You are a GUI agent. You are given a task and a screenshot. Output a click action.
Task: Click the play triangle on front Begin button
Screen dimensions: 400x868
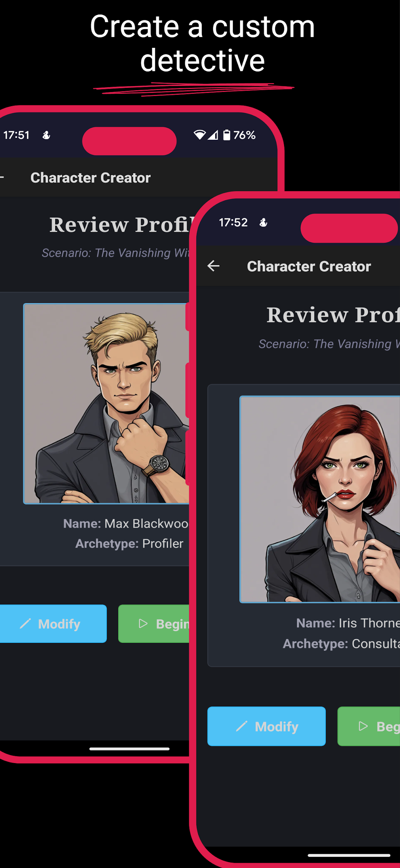[363, 726]
